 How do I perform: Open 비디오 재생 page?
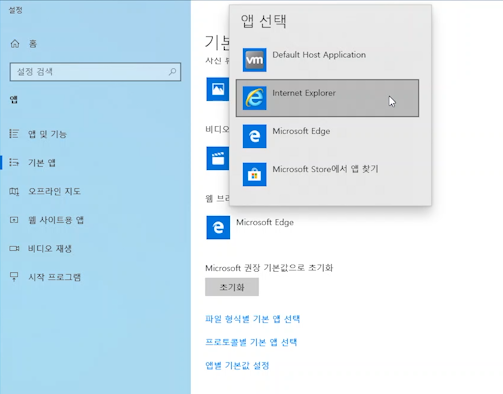[x=50, y=249]
